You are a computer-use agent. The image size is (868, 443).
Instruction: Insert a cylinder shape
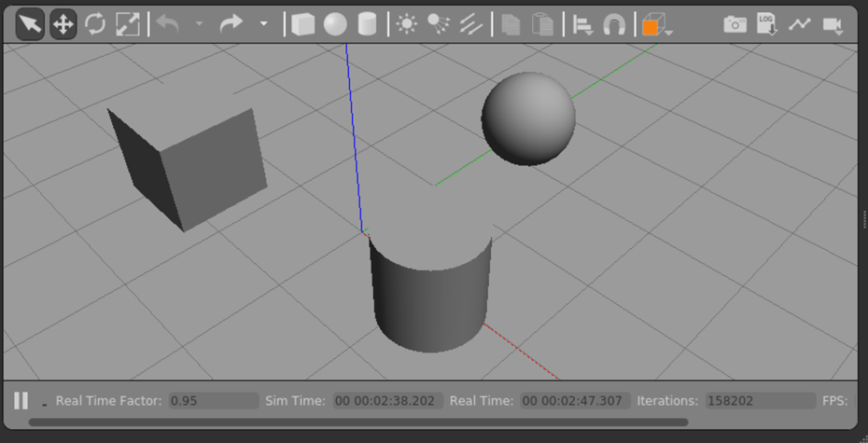click(x=367, y=24)
